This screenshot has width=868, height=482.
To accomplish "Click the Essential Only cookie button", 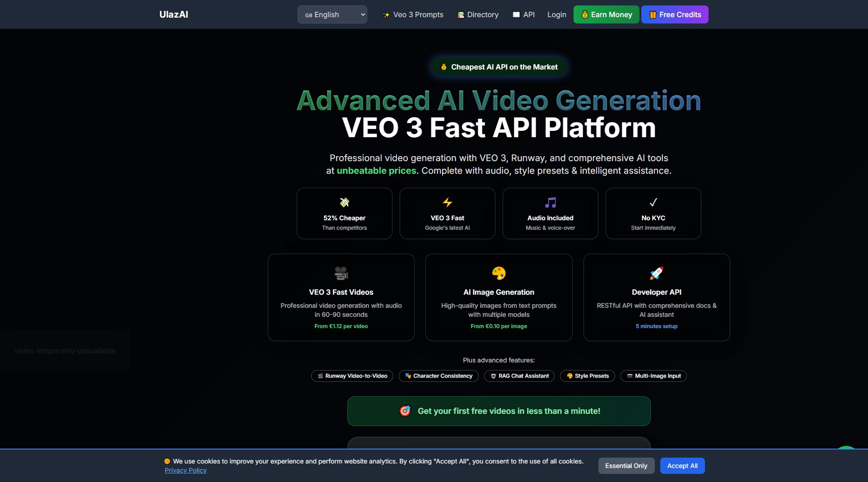I will click(x=626, y=466).
